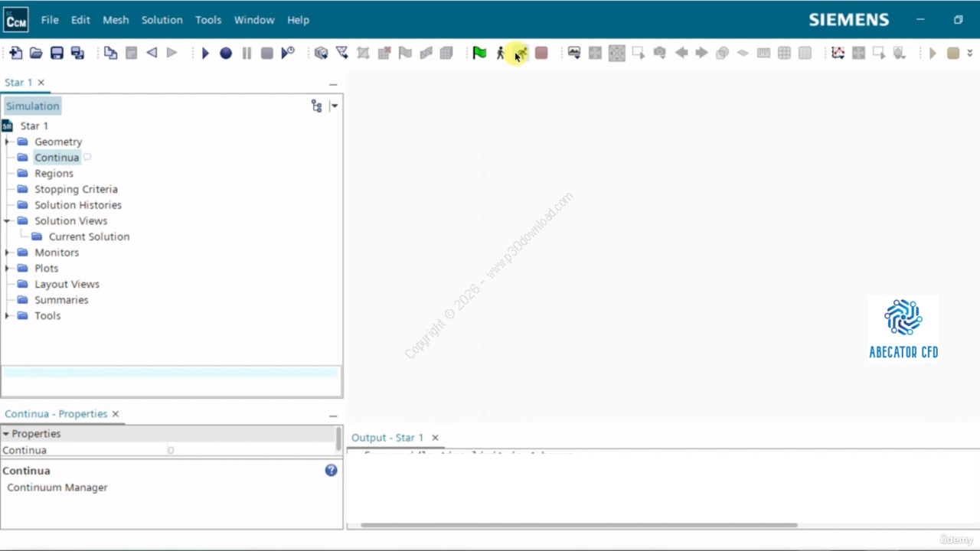This screenshot has height=551, width=980.
Task: Open the Mesh menu
Action: [x=116, y=20]
